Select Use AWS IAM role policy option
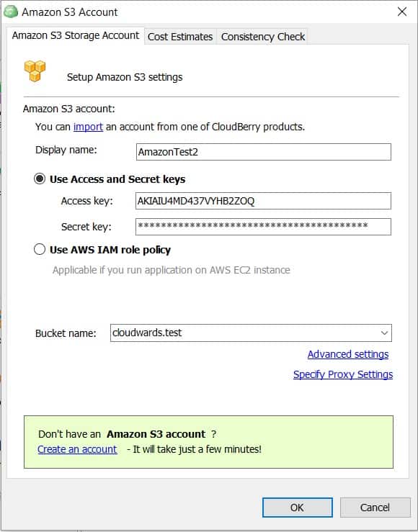This screenshot has height=532, width=418. point(40,249)
